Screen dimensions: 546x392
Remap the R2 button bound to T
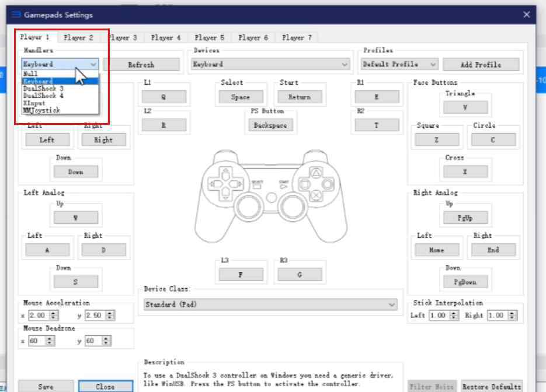(x=377, y=125)
